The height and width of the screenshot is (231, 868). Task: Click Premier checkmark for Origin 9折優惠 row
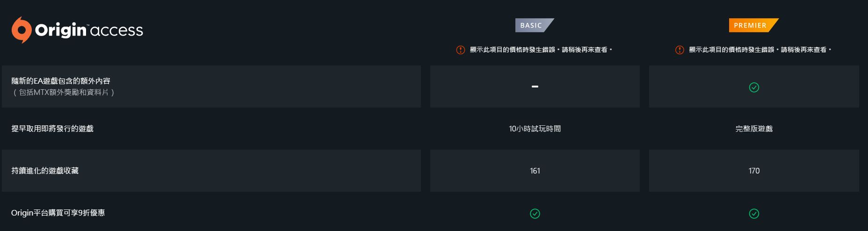coord(754,214)
